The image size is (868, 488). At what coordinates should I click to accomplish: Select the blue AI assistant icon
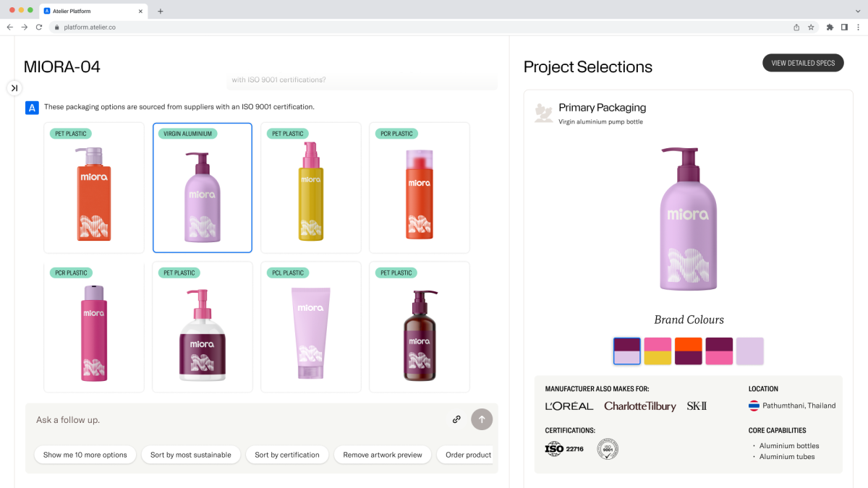pyautogui.click(x=31, y=107)
